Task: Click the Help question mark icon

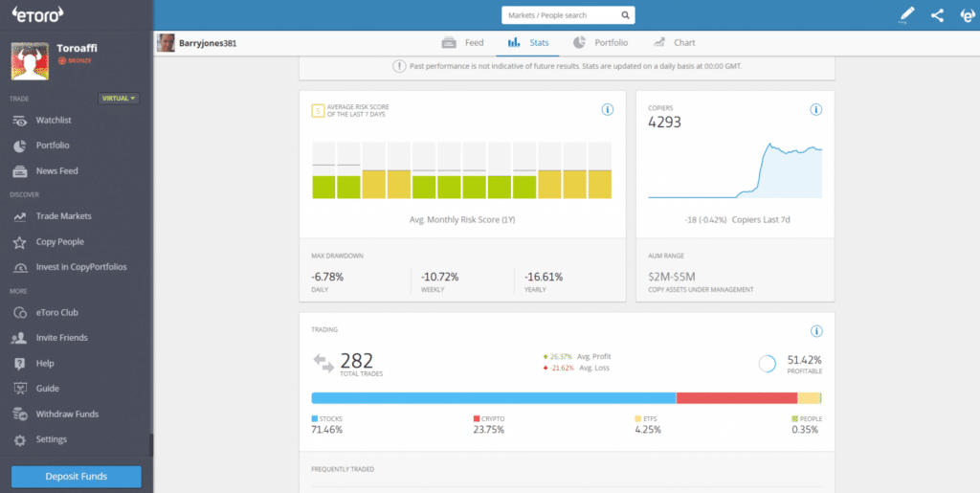Action: coord(19,364)
